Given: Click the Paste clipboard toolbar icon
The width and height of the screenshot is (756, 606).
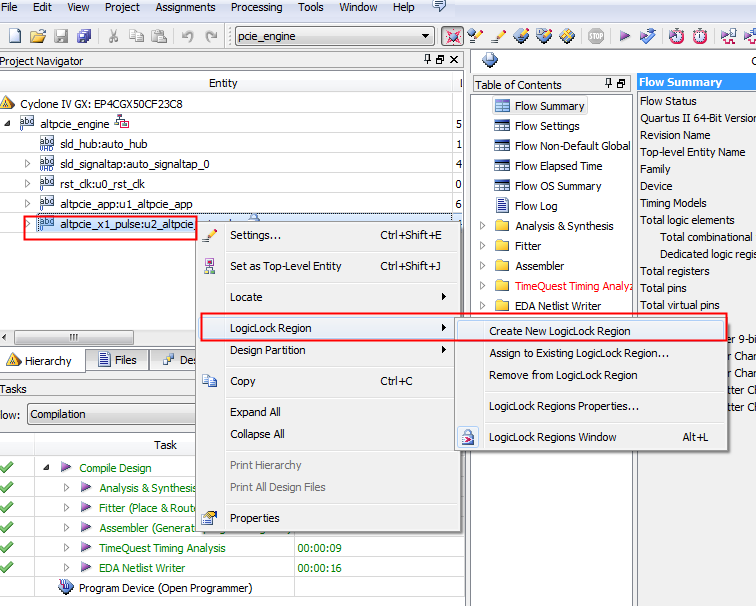Looking at the screenshot, I should pyautogui.click(x=159, y=36).
